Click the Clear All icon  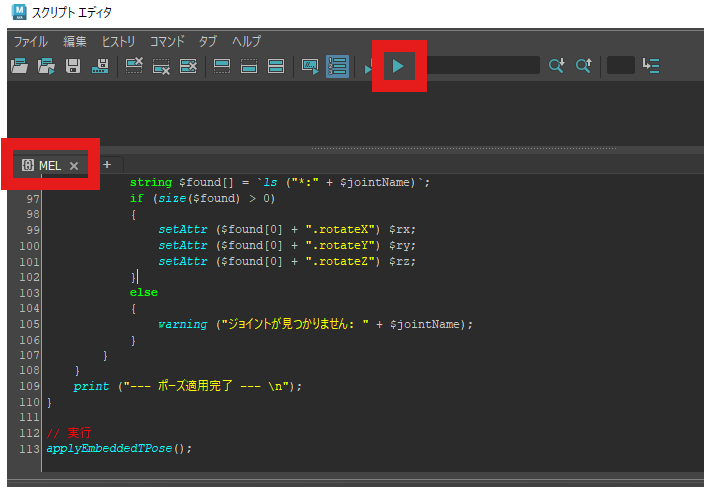188,66
